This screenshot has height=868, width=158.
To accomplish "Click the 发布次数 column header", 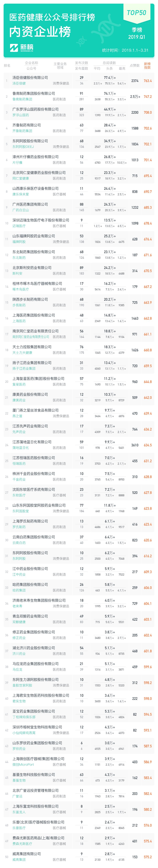I will (x=81, y=63).
